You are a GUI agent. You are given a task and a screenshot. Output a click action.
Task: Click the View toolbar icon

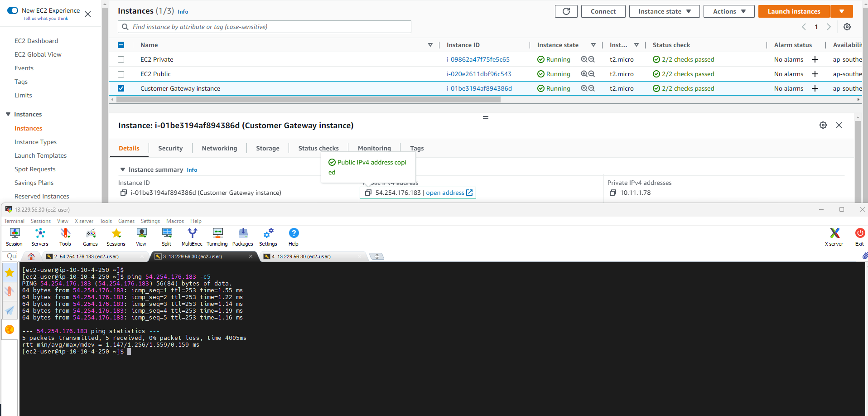pos(141,237)
